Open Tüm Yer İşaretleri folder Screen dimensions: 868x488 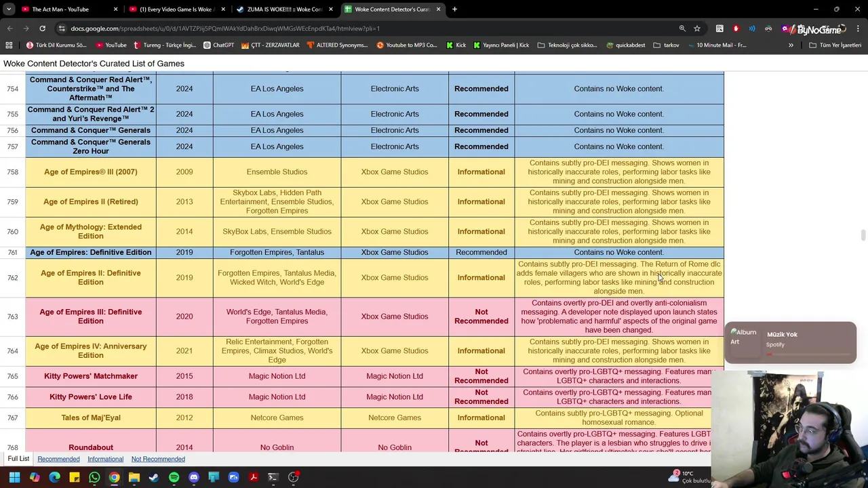coord(835,45)
